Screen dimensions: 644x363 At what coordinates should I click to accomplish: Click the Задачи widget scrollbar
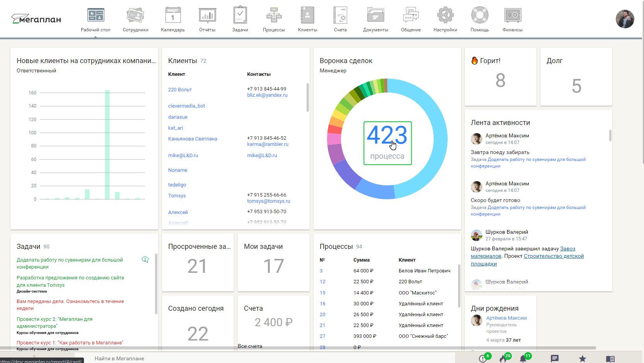point(156,284)
